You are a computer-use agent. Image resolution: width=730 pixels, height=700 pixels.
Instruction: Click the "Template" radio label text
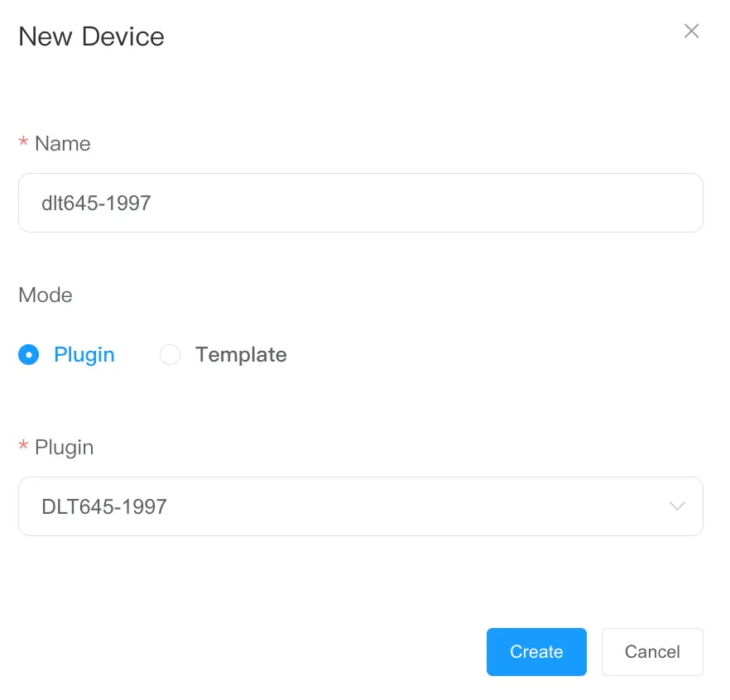241,355
